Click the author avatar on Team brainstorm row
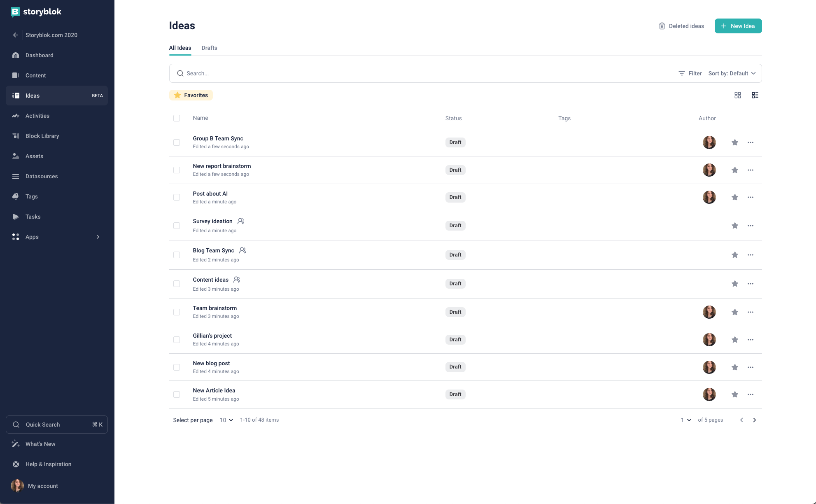Image resolution: width=816 pixels, height=504 pixels. pyautogui.click(x=709, y=312)
